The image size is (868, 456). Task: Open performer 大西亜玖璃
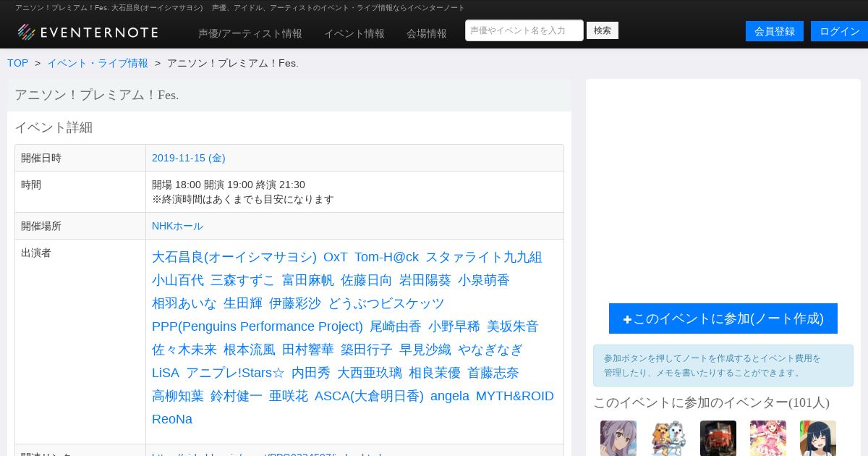coord(370,373)
